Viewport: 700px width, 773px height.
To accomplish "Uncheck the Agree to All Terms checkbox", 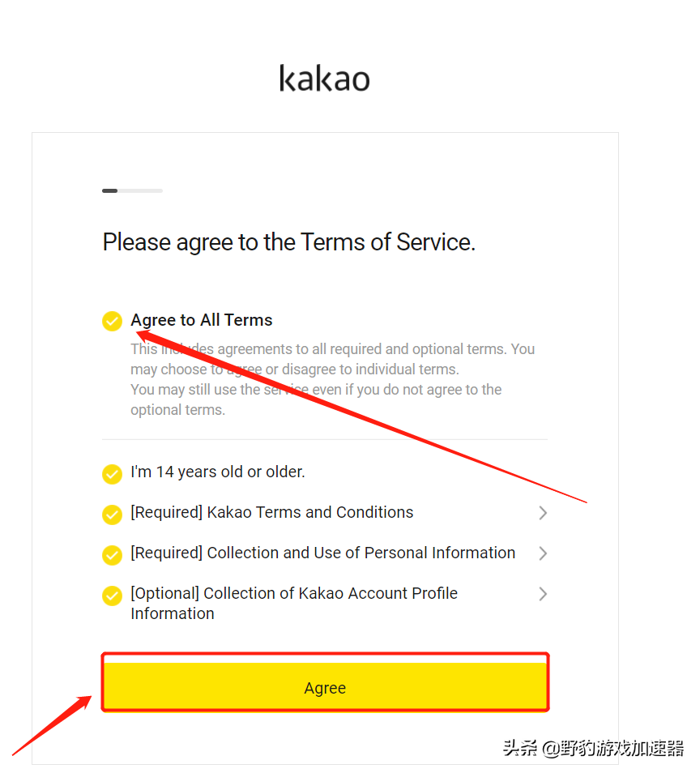I will point(112,321).
